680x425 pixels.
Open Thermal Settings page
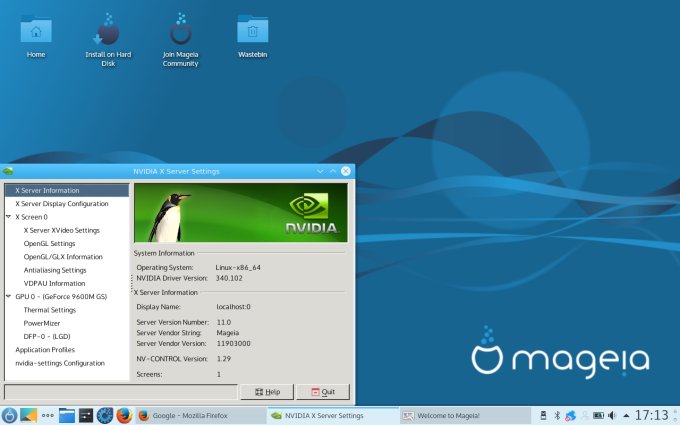(x=50, y=310)
